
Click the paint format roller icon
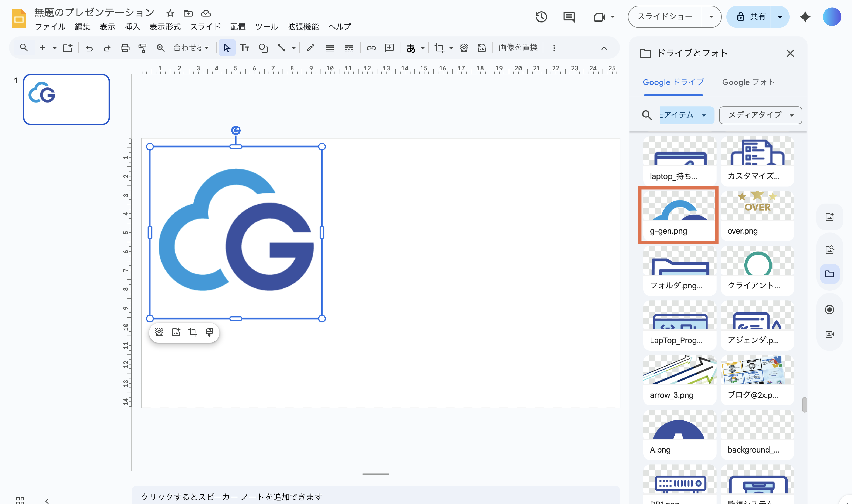(142, 48)
